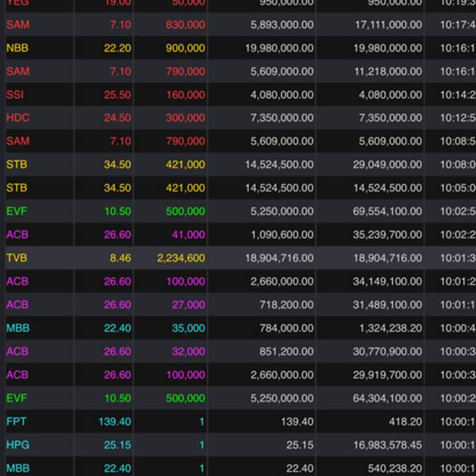
Task: Select the HDC ticker symbol
Action: click(18, 117)
